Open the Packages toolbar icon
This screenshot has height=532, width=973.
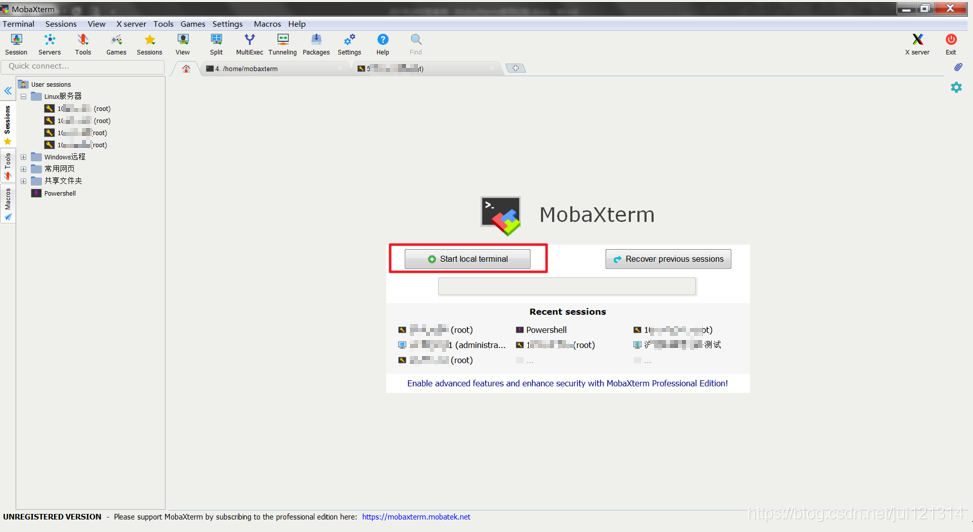[316, 45]
